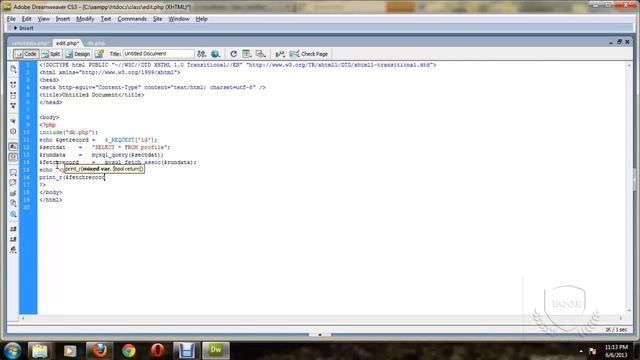Click the Select Parent Tag icon
This screenshot has width=640, height=360.
click(x=13, y=121)
